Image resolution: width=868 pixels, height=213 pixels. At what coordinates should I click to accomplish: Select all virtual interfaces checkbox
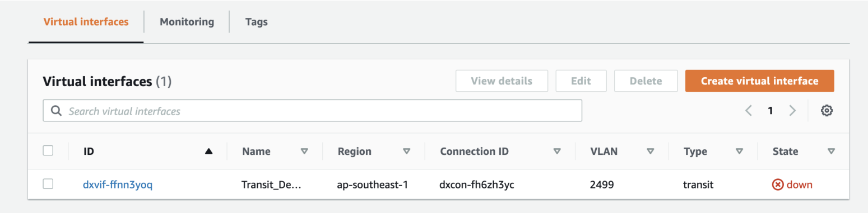click(x=48, y=150)
